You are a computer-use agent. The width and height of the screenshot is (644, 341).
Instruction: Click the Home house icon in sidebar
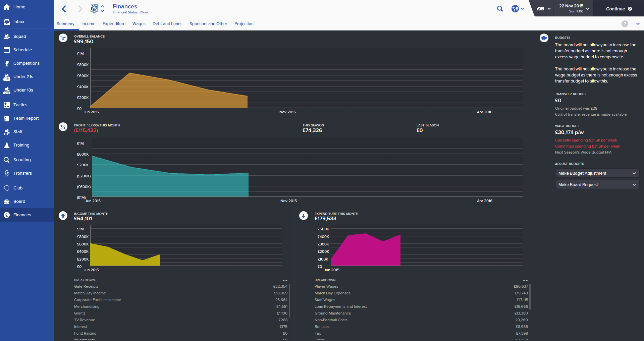point(7,7)
